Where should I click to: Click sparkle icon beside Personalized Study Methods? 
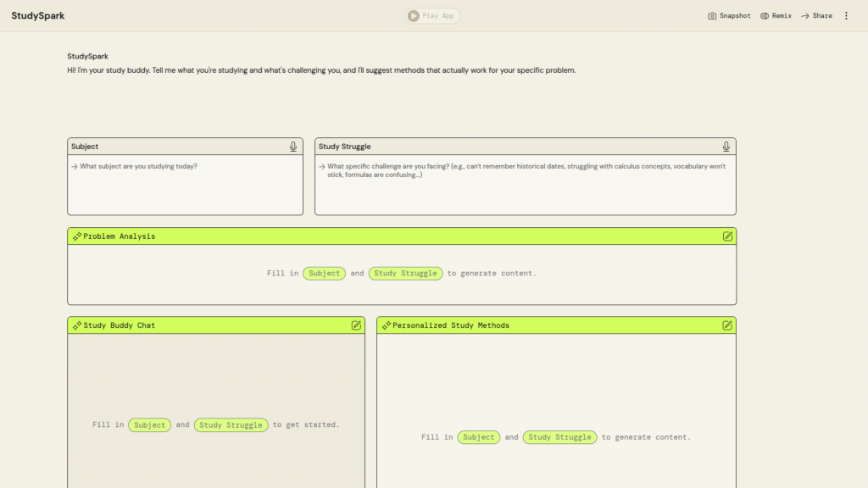[x=387, y=325]
